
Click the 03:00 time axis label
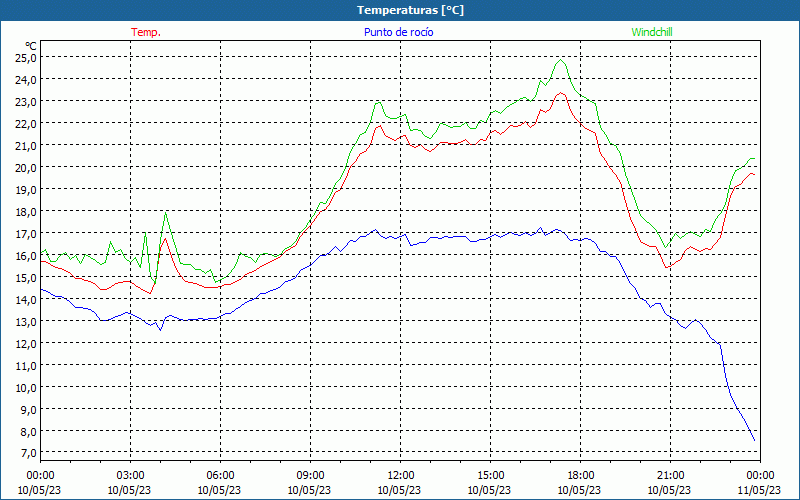click(130, 476)
